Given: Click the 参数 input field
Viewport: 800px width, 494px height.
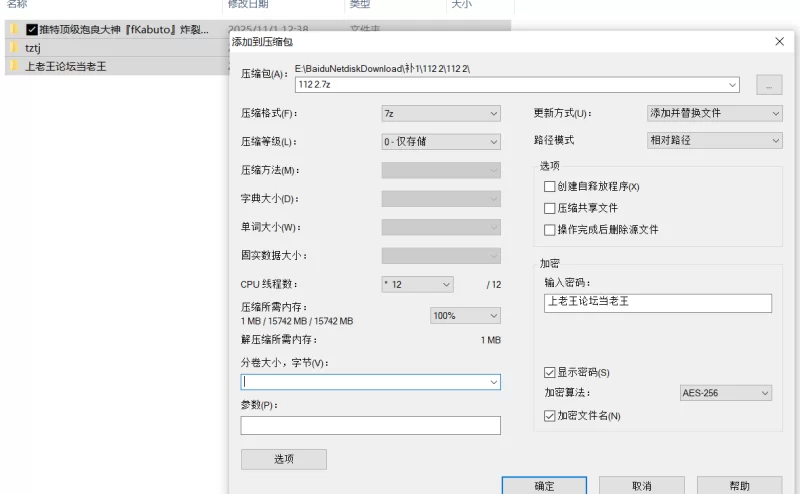Looking at the screenshot, I should 370,426.
